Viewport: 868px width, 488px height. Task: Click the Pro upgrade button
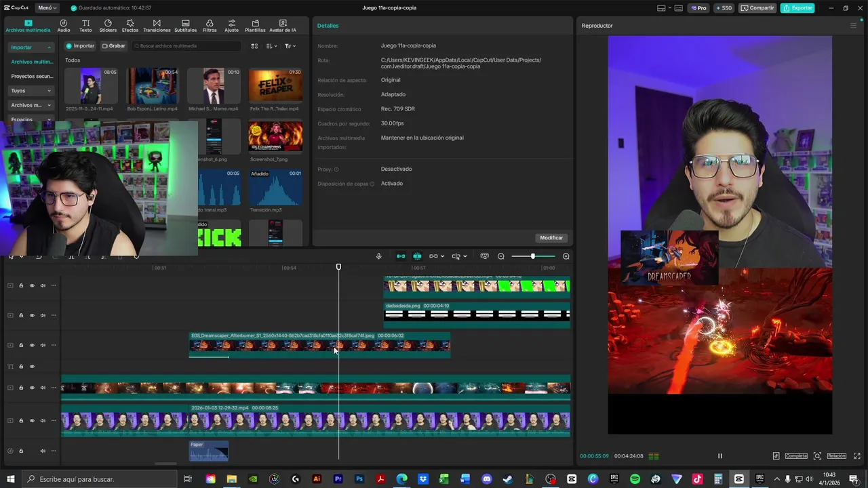pos(698,8)
